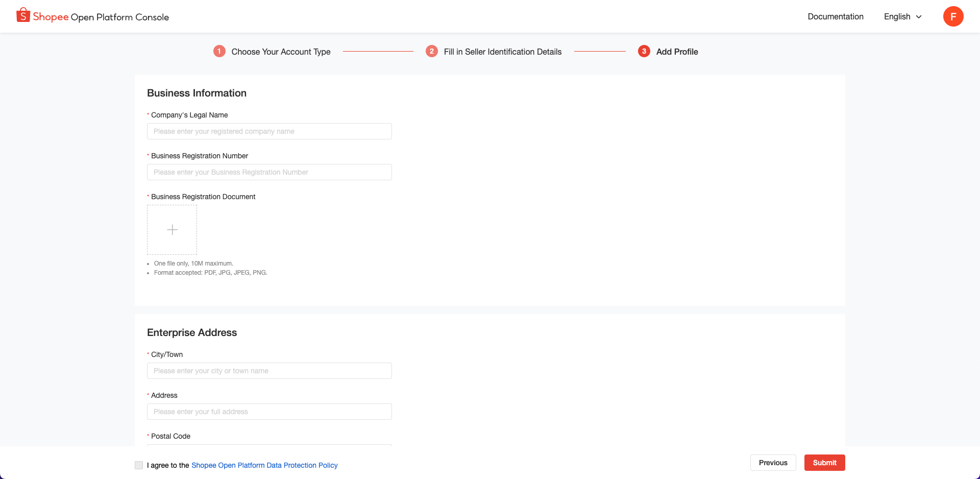The width and height of the screenshot is (980, 479).
Task: Open Shopee Open Platform Data Protection Policy link
Action: [264, 465]
